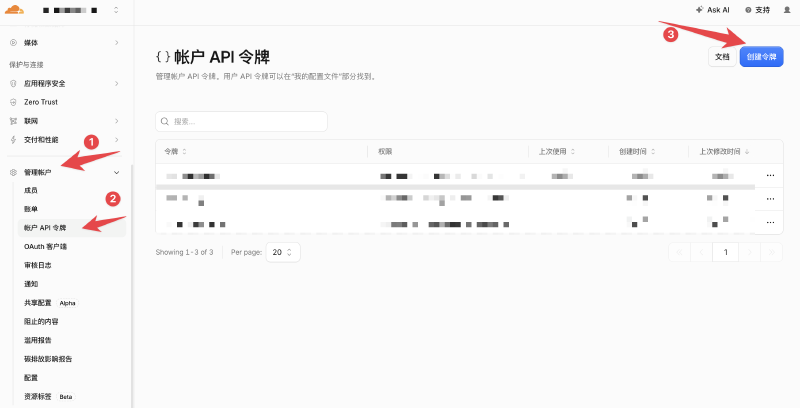Open 审核日志 audit log
Screen dimensions: 800x408
tap(38, 265)
